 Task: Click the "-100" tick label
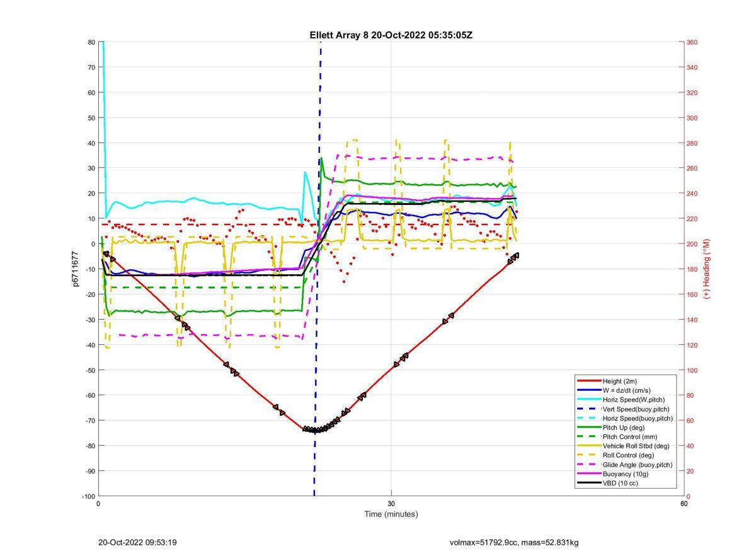(89, 496)
